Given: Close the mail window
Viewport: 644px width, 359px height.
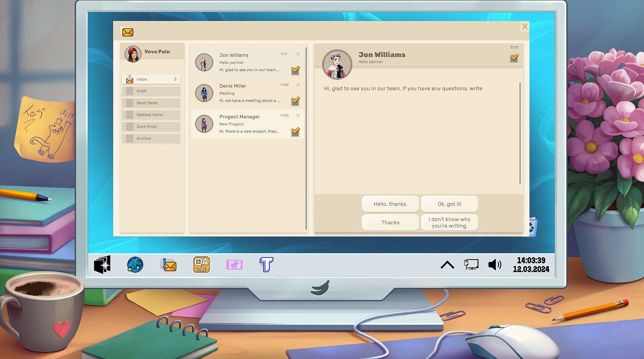Looking at the screenshot, I should point(525,26).
